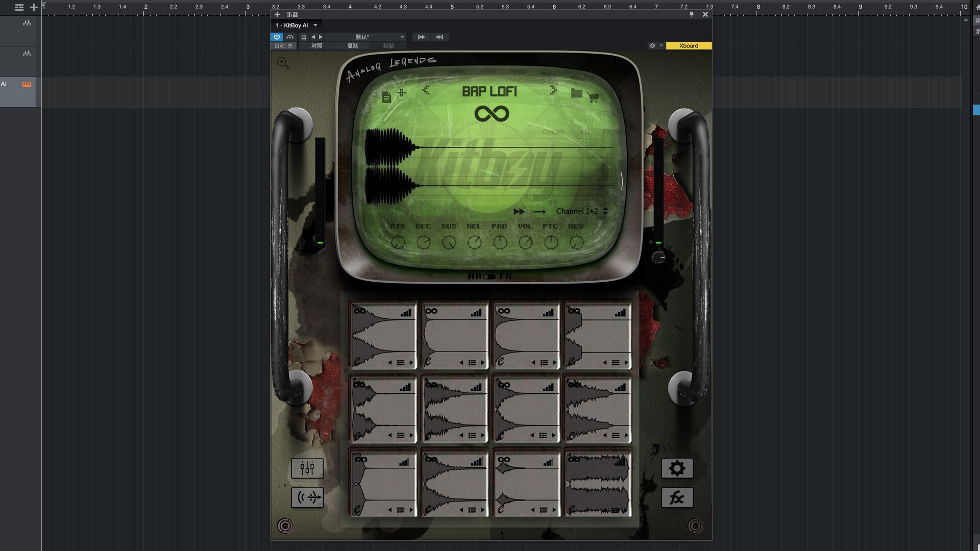Open sample list icon on bottom-right pad
Image resolution: width=980 pixels, height=551 pixels.
tap(616, 510)
